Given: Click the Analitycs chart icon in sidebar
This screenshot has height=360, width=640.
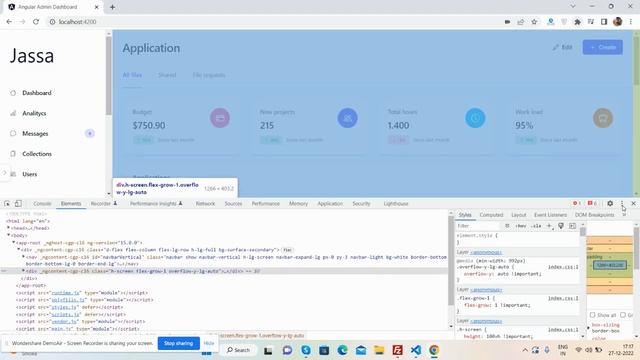Looking at the screenshot, I should click(13, 113).
